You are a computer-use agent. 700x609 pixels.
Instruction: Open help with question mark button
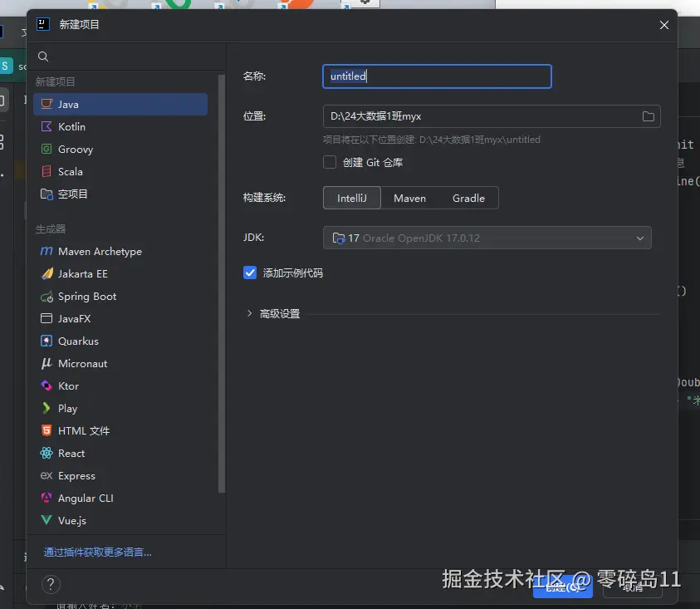tap(51, 584)
